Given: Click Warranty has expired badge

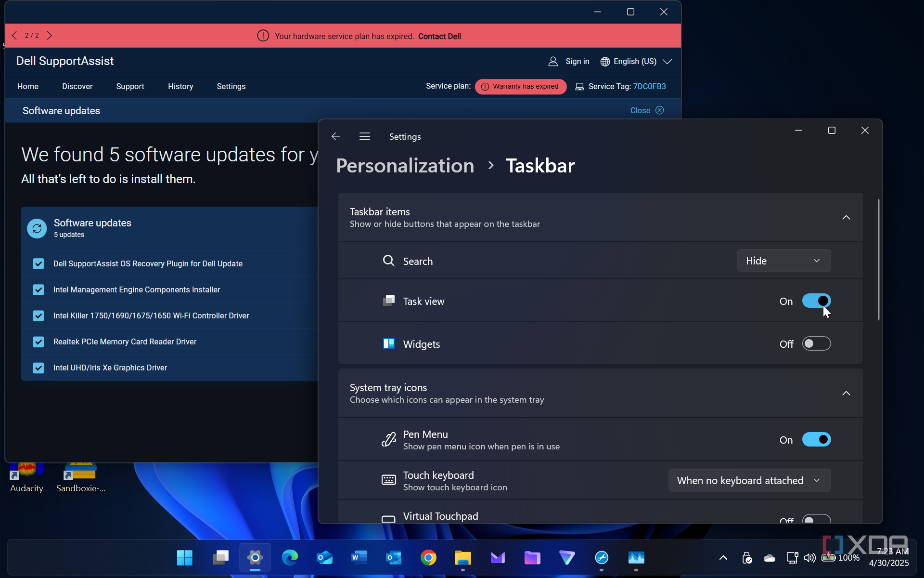Looking at the screenshot, I should coord(521,87).
